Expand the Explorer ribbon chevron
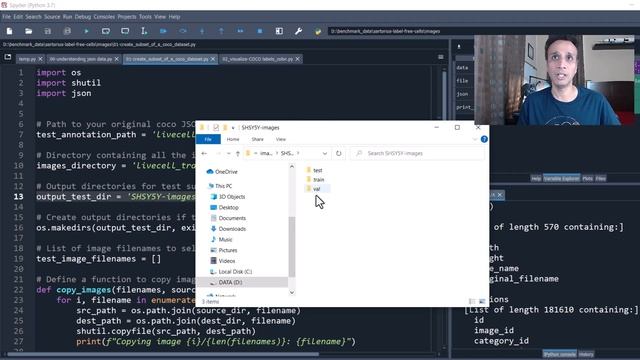640x360 pixels. click(474, 139)
